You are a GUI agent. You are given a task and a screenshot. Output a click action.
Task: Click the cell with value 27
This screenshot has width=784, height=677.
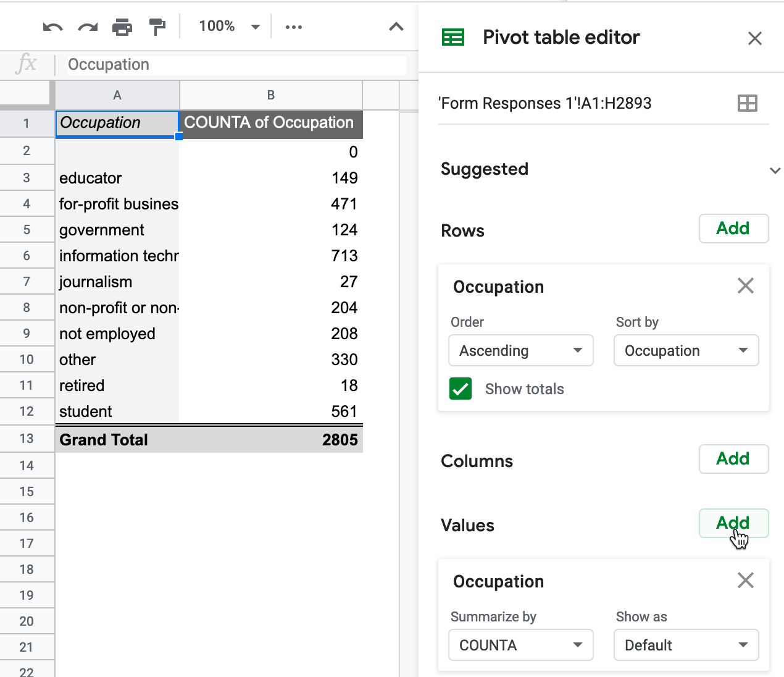(x=271, y=282)
